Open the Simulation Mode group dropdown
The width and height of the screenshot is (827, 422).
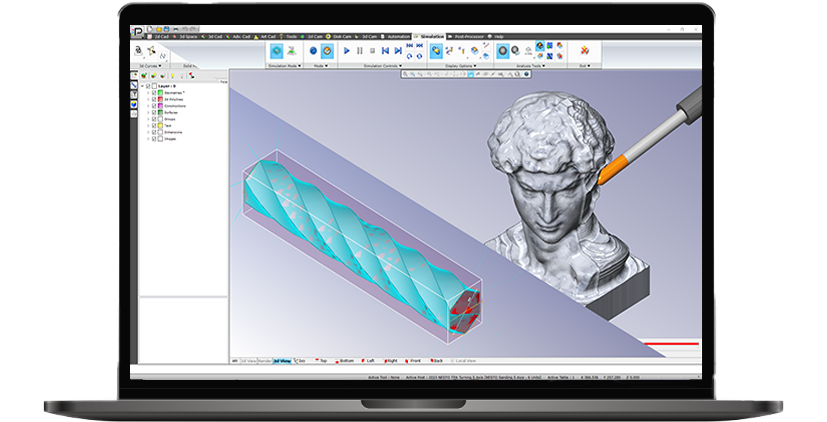coord(284,66)
